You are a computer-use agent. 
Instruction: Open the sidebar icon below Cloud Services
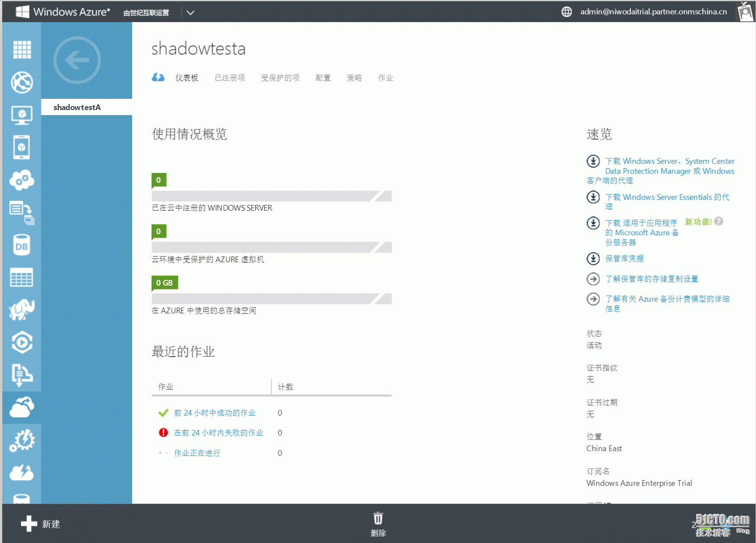click(x=22, y=212)
